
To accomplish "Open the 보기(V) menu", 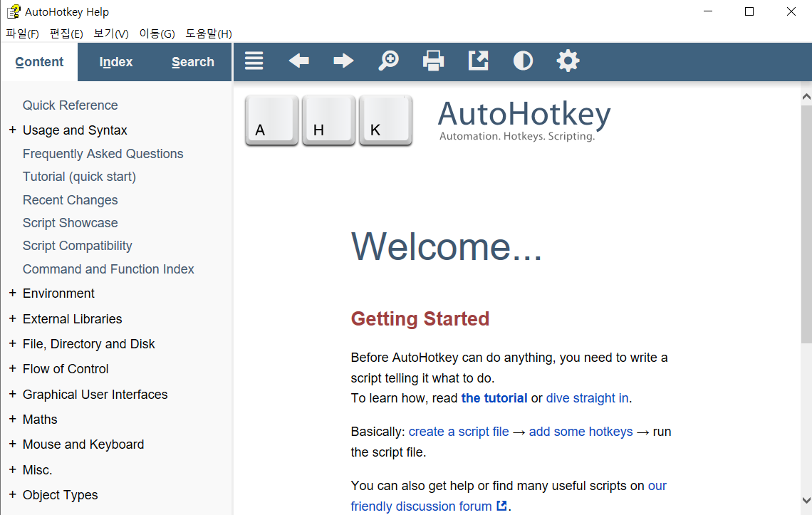I will tap(111, 33).
